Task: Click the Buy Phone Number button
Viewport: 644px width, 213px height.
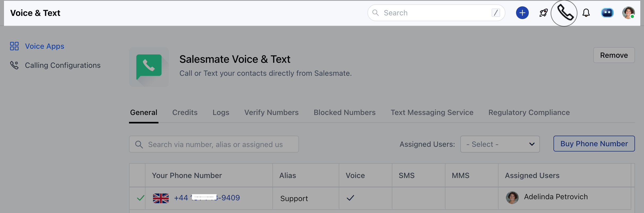Action: tap(594, 144)
